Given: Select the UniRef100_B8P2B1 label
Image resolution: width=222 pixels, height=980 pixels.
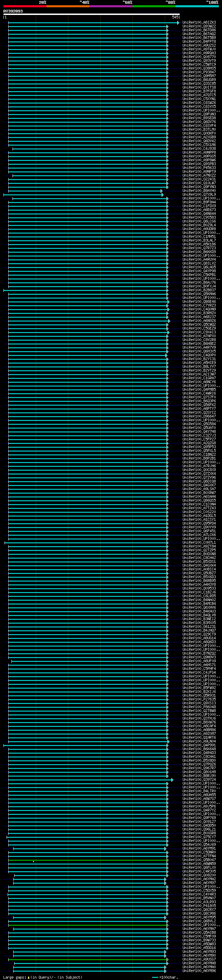Looking at the screenshot, I should pyautogui.click(x=199, y=459).
